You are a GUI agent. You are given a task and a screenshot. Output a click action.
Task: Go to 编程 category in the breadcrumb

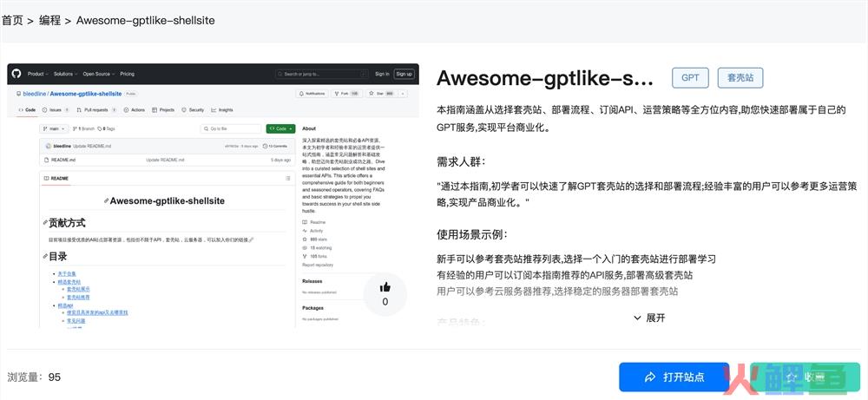[x=49, y=19]
